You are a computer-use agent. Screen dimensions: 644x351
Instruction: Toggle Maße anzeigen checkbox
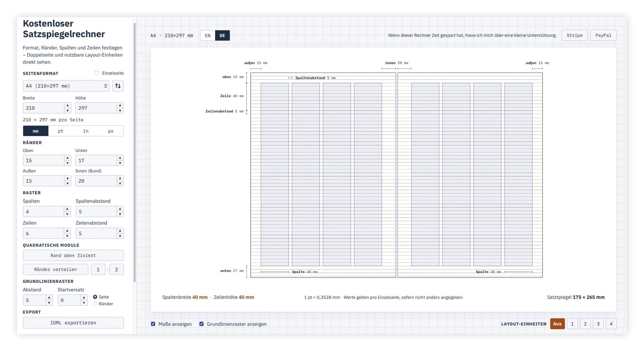[x=153, y=324]
